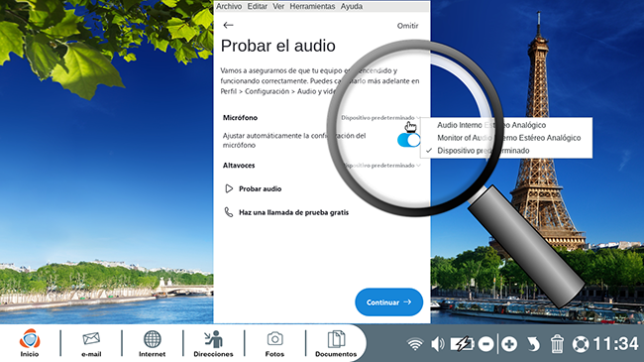Click the return arrow tray icon
644x362 pixels.
533,344
